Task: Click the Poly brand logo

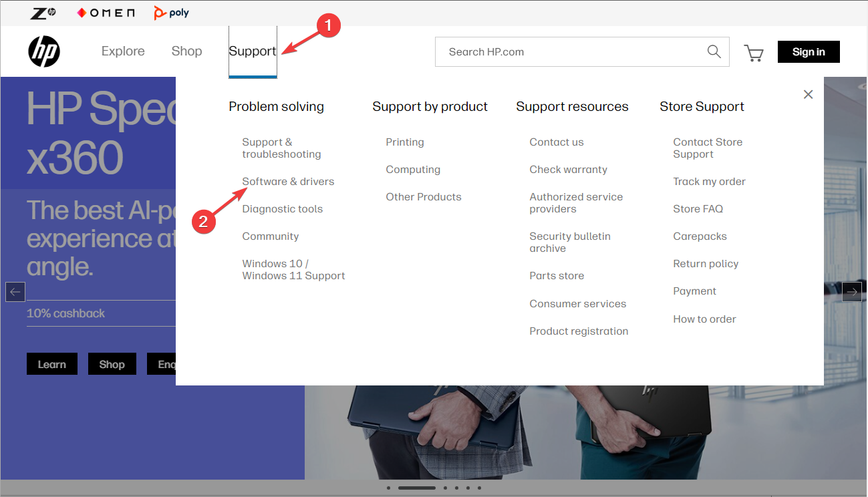Action: click(x=171, y=13)
